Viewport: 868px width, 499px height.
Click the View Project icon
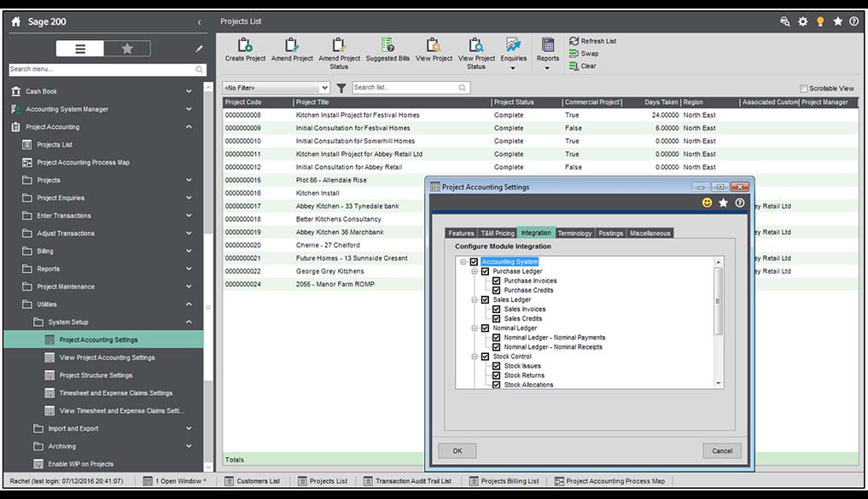pyautogui.click(x=434, y=49)
